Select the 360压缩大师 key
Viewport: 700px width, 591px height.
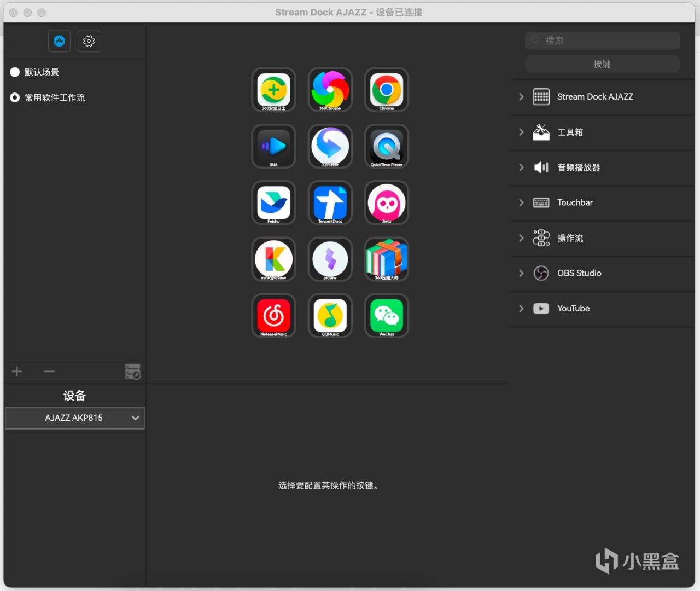click(x=386, y=259)
